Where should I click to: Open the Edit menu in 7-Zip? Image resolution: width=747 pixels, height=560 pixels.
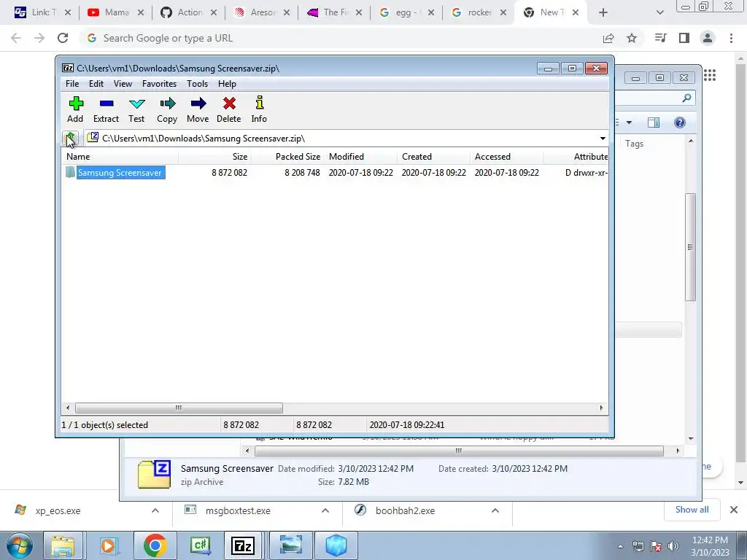[x=96, y=84]
